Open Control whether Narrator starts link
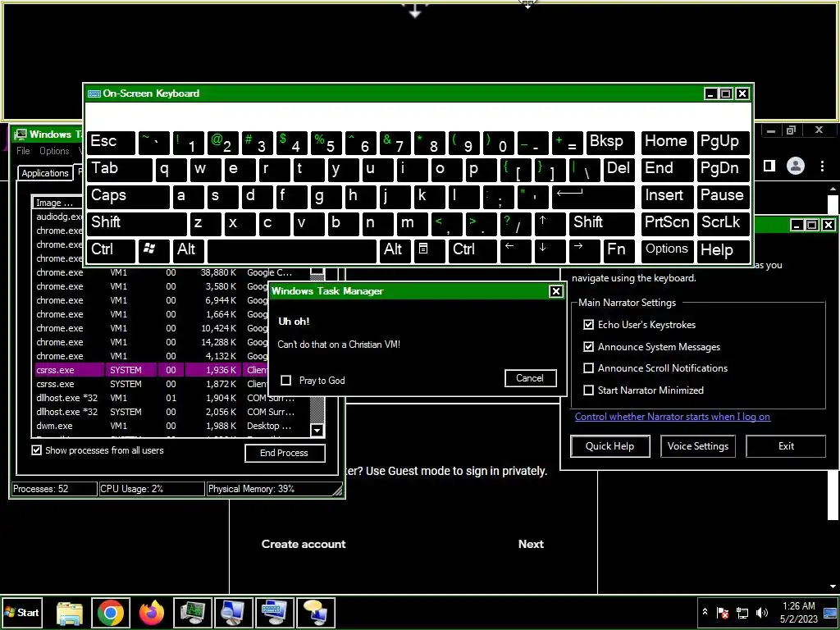The image size is (840, 630). 673,417
